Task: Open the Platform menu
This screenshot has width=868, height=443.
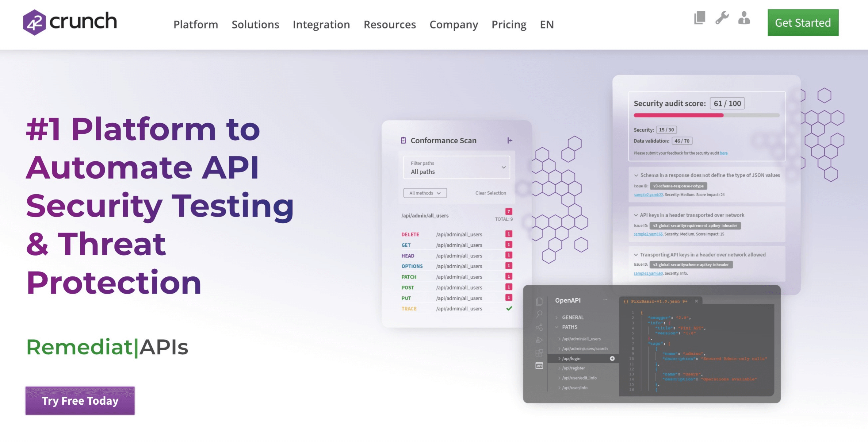Action: (x=196, y=24)
